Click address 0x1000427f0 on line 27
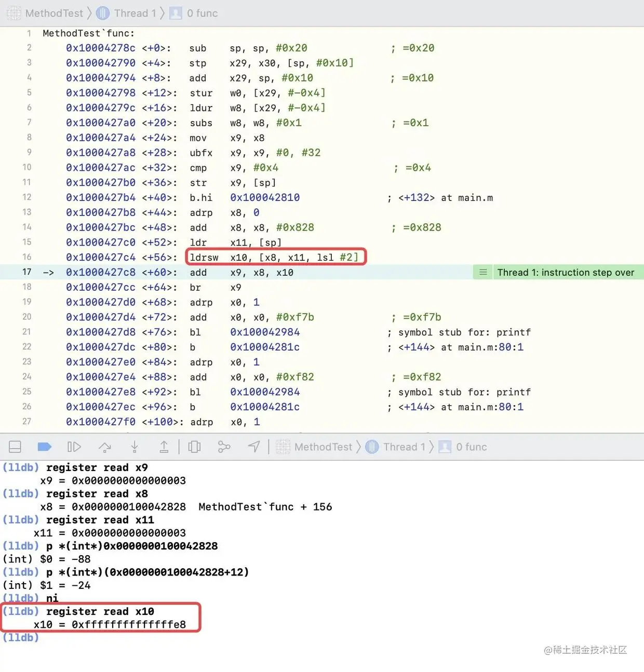The image size is (644, 672). click(x=100, y=422)
